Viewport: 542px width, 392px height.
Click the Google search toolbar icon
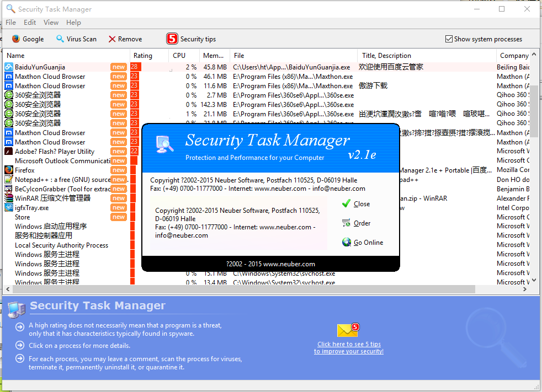16,39
